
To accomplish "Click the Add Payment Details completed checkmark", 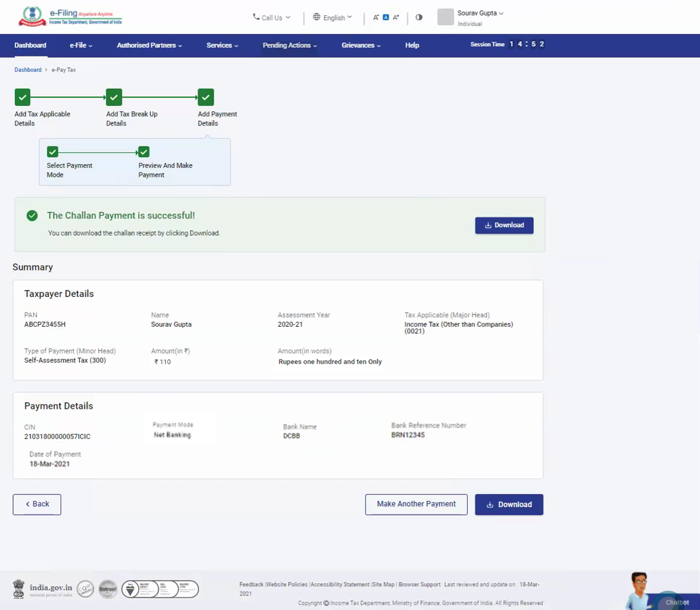I will 205,97.
